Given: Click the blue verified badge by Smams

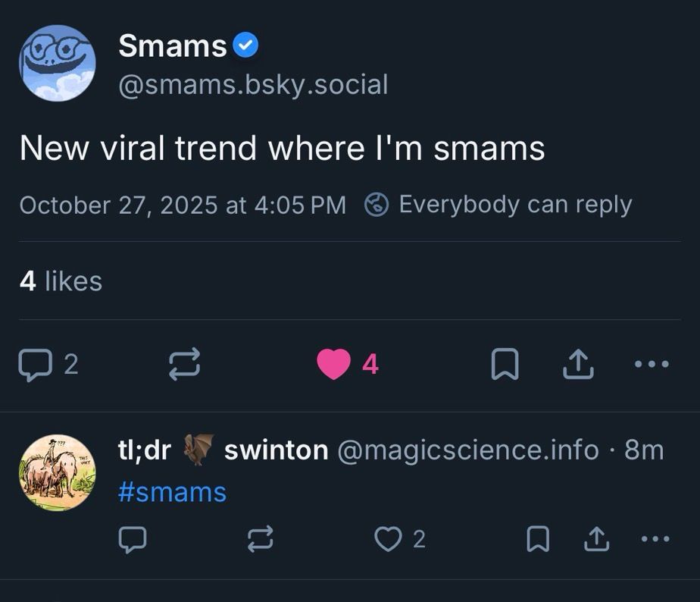Looking at the screenshot, I should [245, 46].
